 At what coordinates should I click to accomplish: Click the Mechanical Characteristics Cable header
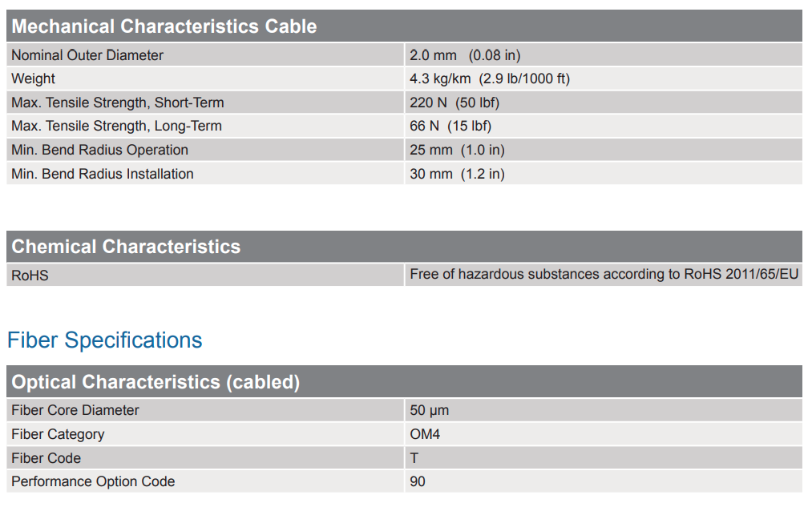tap(164, 26)
